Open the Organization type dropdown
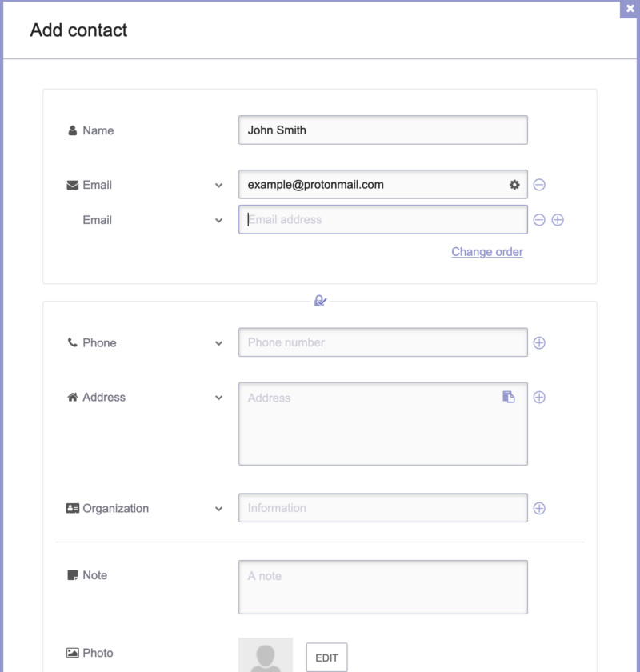 pos(218,509)
